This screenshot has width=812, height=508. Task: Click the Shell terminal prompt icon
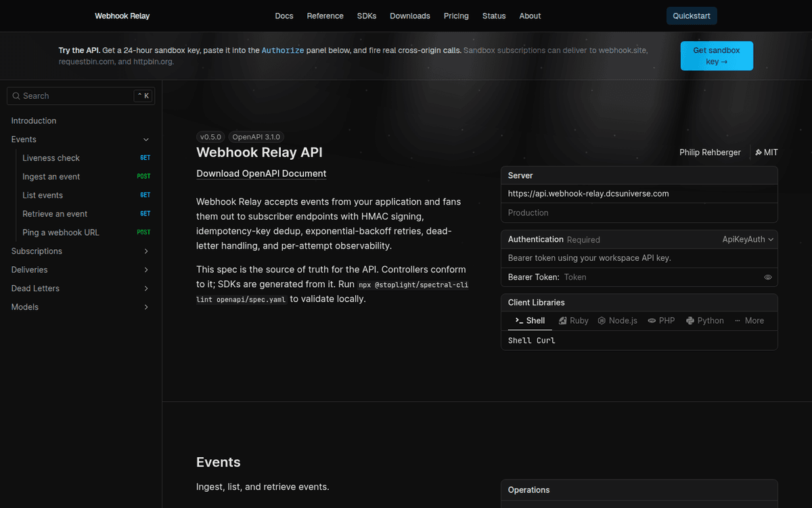click(x=519, y=320)
